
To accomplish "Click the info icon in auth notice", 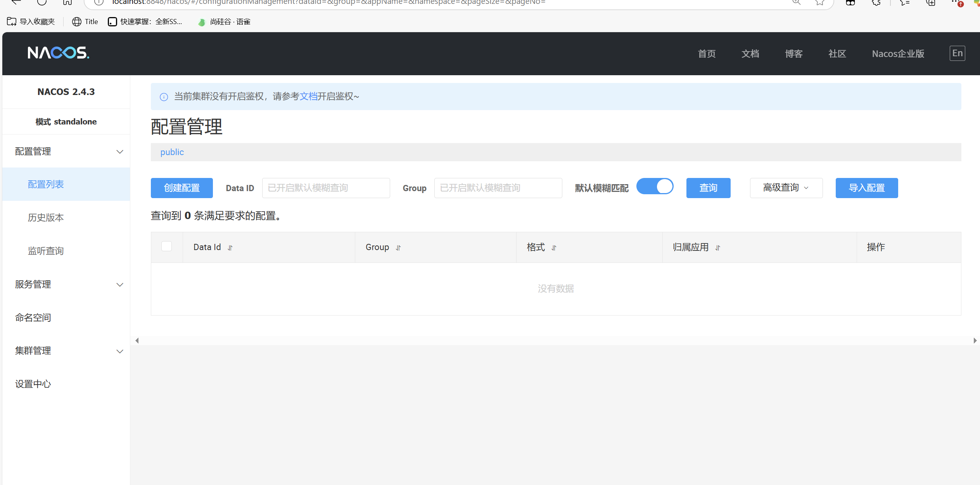I will [164, 97].
